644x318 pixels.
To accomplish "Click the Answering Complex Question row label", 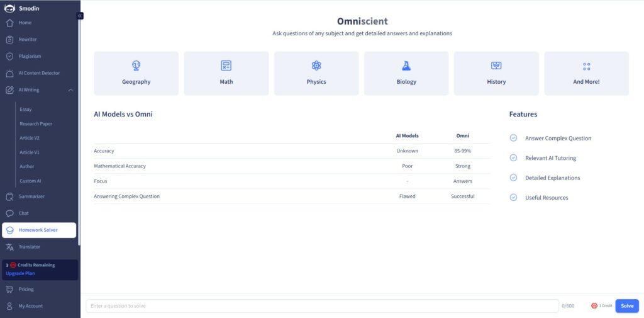I will 126,196.
